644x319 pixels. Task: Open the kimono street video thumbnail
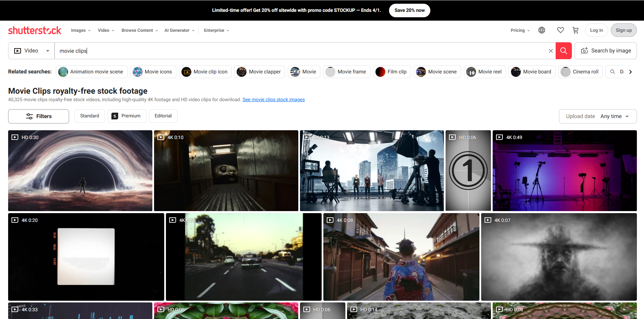(401, 257)
